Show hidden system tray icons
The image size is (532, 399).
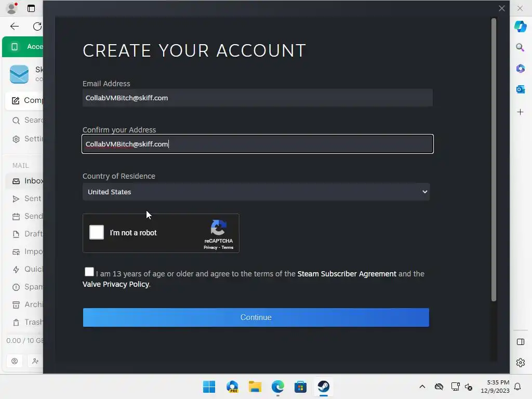[422, 387]
